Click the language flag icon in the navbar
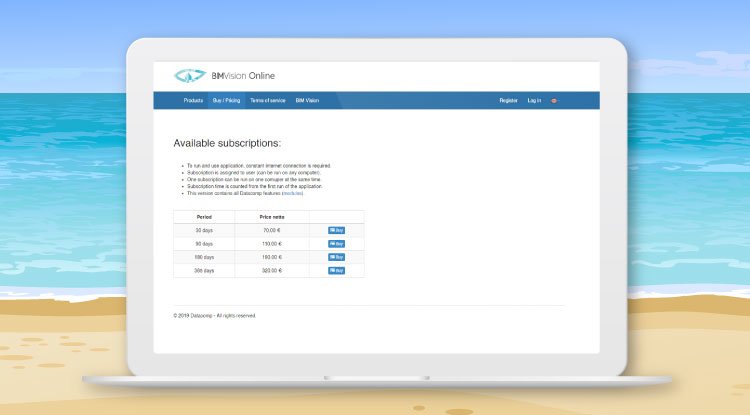750x415 pixels. pos(554,101)
